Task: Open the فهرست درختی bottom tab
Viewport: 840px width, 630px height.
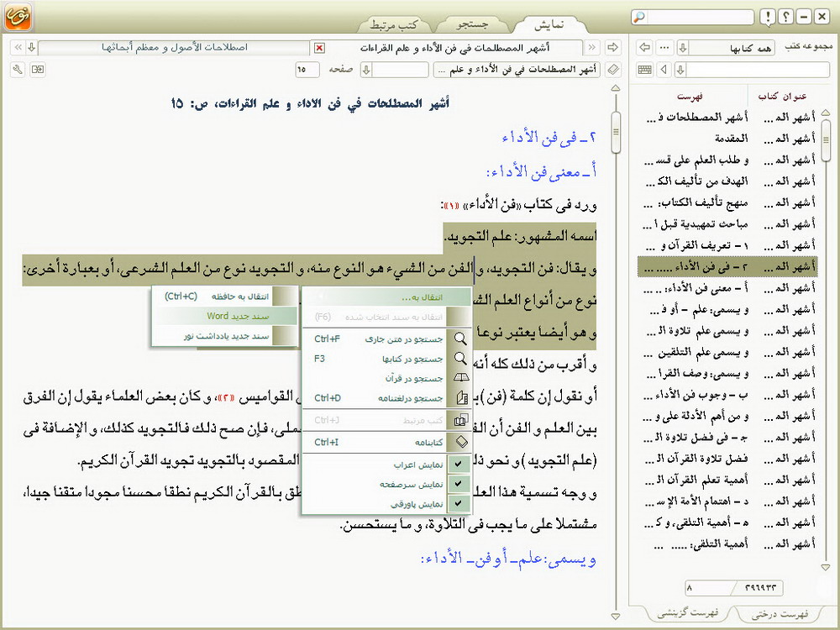Action: point(780,614)
